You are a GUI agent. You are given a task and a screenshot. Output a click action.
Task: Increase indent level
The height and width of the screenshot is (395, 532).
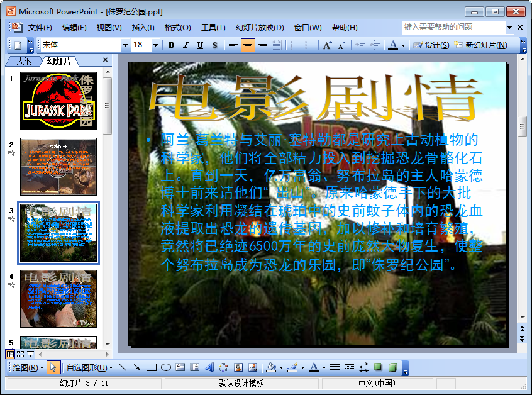point(375,45)
